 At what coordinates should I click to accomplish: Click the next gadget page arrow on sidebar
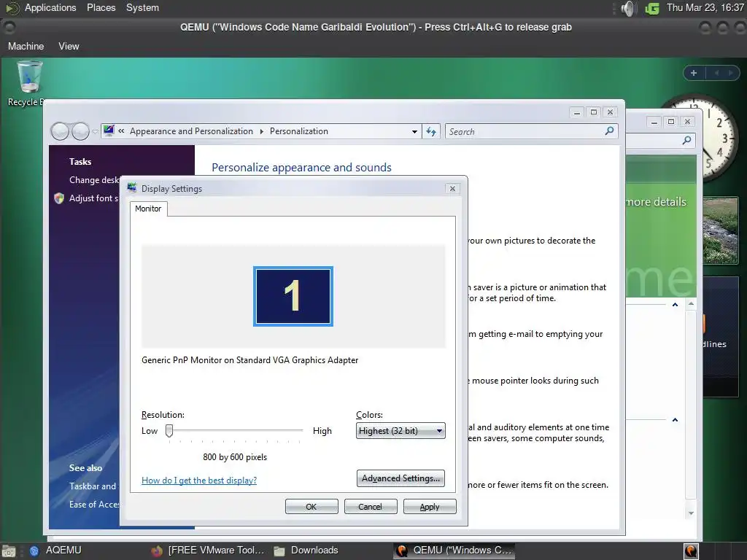[x=730, y=73]
